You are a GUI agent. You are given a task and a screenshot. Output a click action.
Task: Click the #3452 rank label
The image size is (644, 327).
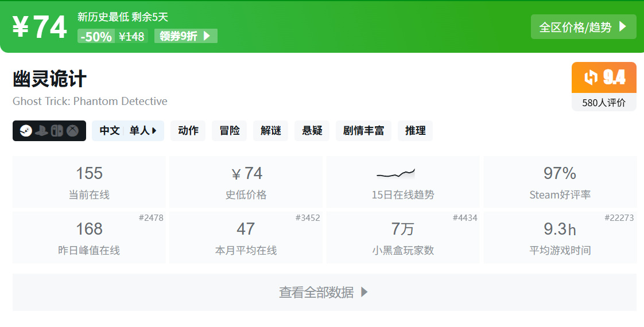click(308, 218)
